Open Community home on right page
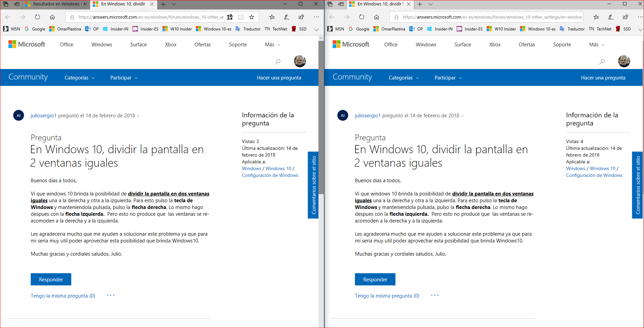Viewport: 644px width, 328px height. tap(352, 77)
